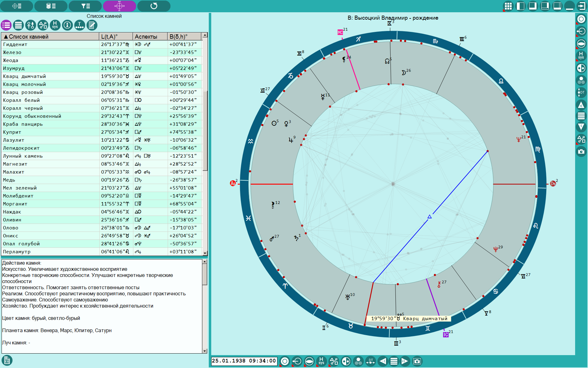The height and width of the screenshot is (368, 588).
Task: Toggle the plain rows list view button
Action: click(x=18, y=25)
